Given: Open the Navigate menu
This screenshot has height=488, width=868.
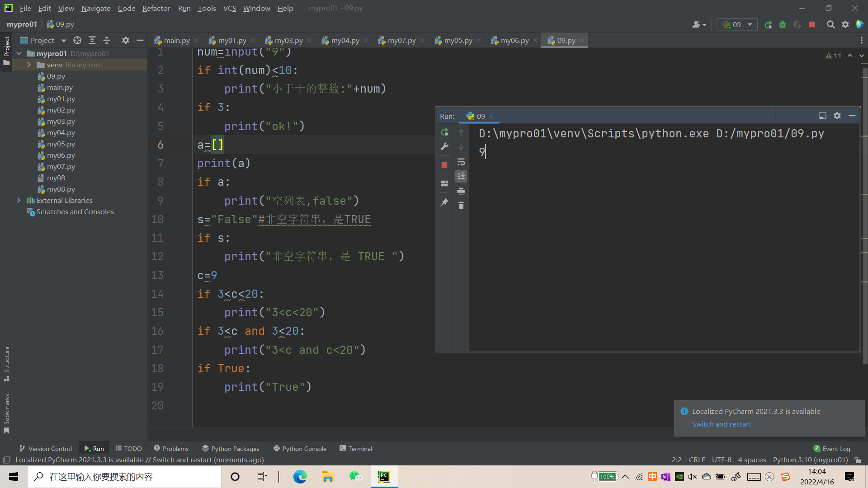Looking at the screenshot, I should pos(96,8).
